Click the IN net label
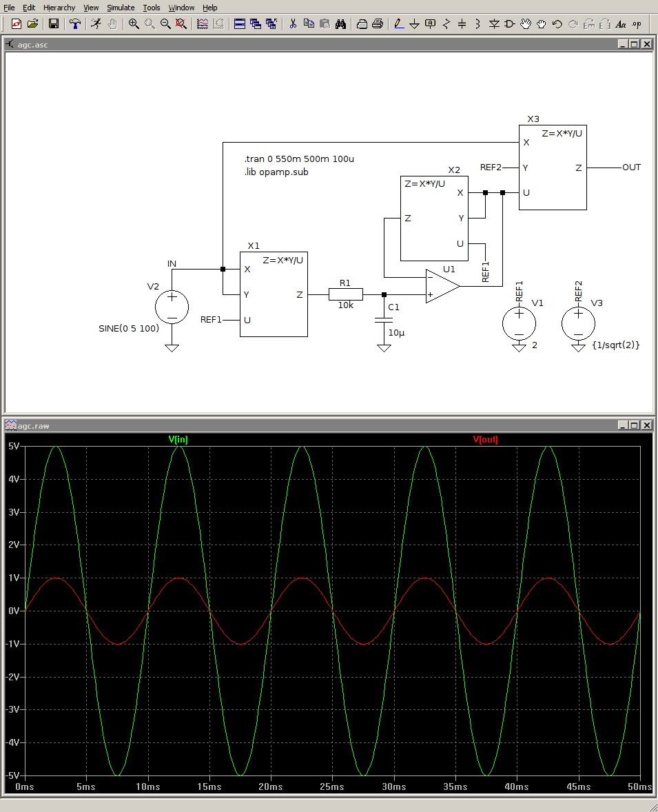 tap(172, 263)
